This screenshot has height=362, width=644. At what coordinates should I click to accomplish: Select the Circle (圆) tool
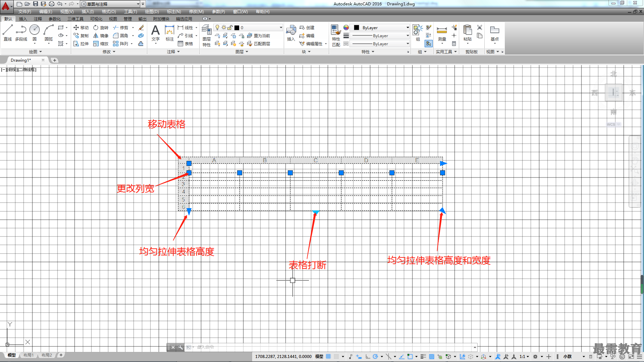pos(35,33)
